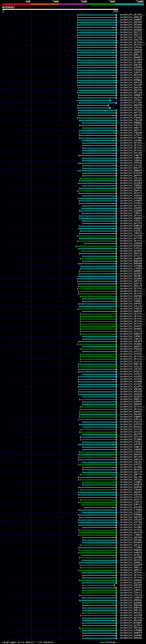Image resolution: width=146 pixels, height=644 pixels.
Task: Click the green alignment bar for UniRef100_Q5KFU0
Action: [x=97, y=191]
